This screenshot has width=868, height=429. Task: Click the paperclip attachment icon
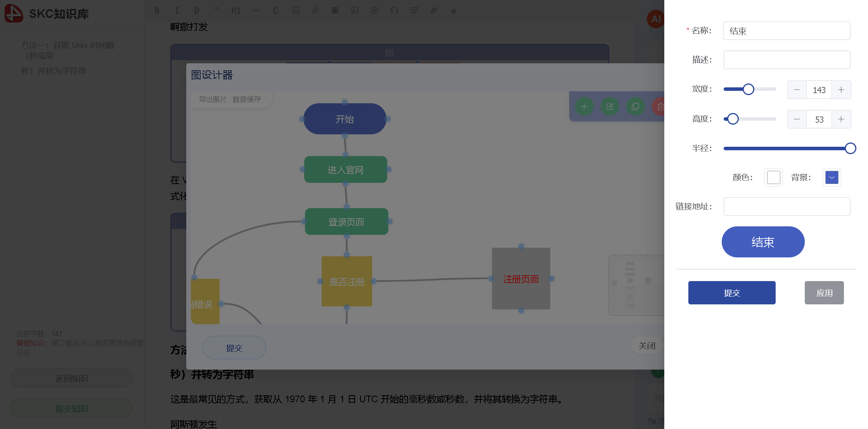(434, 10)
